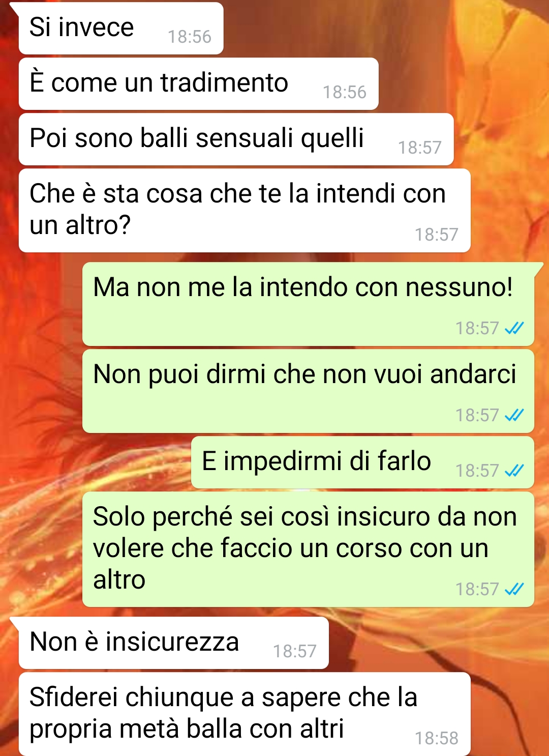The image size is (549, 756).
Task: Tap the 18:56 timestamp on 'Si invece'
Action: tap(190, 37)
